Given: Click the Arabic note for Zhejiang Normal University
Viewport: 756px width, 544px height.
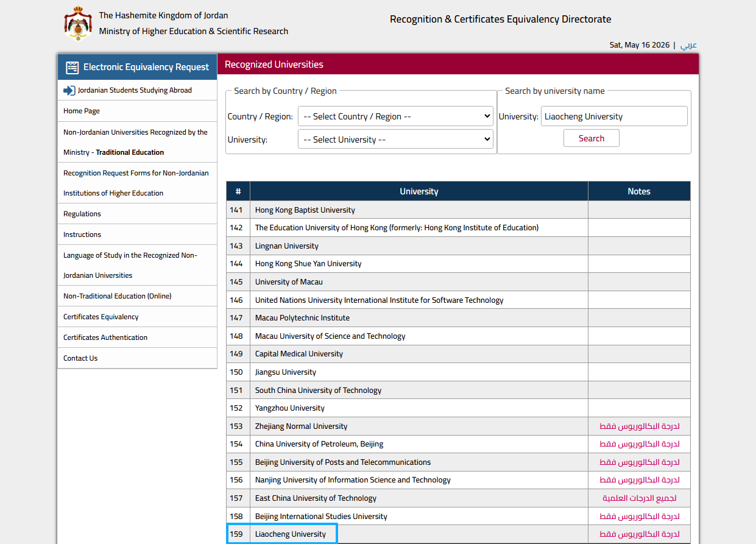Looking at the screenshot, I should pos(640,426).
